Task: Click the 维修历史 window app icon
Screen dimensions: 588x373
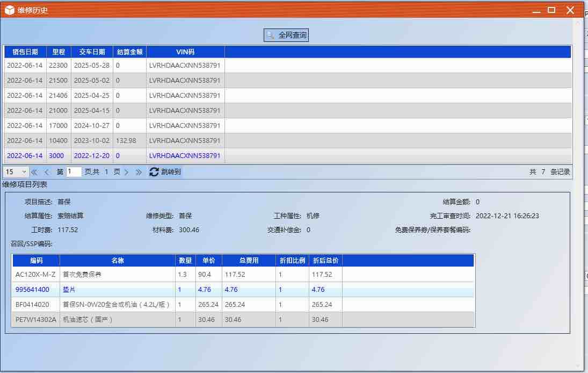Action: click(x=9, y=10)
